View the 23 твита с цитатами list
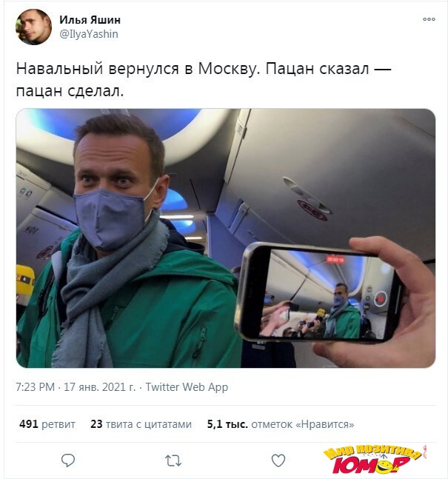The height and width of the screenshot is (479, 448). click(x=141, y=424)
